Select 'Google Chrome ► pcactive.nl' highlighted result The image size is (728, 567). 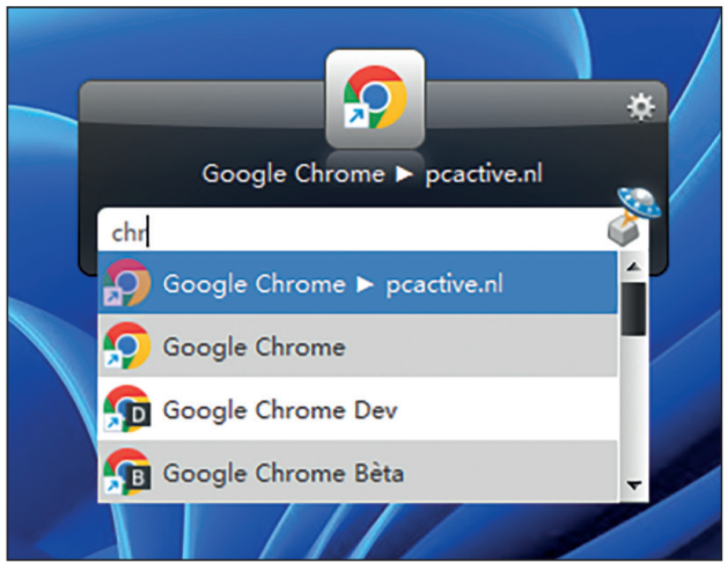pyautogui.click(x=357, y=283)
